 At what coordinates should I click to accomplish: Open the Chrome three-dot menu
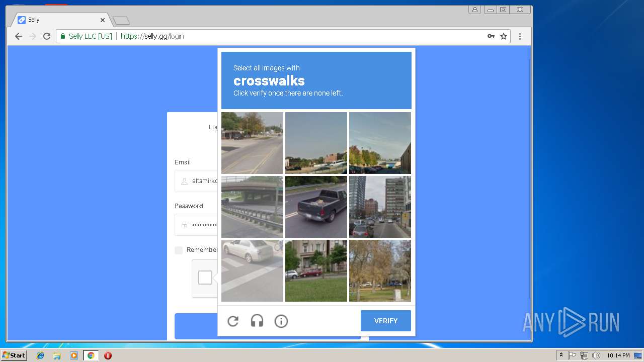pos(520,36)
